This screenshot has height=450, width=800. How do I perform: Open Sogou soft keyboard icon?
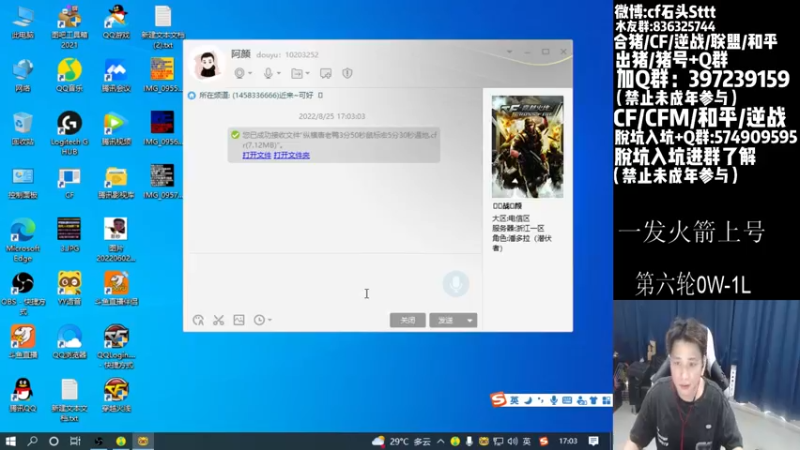point(567,400)
